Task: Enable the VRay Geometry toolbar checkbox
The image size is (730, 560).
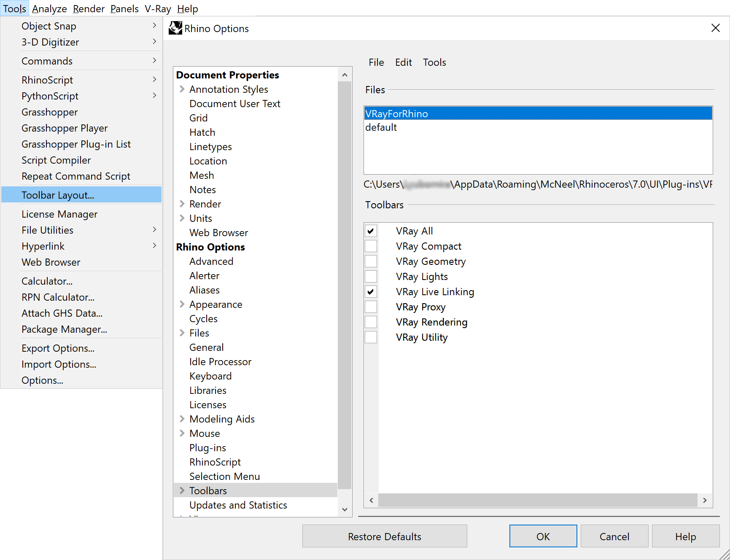Action: click(371, 261)
